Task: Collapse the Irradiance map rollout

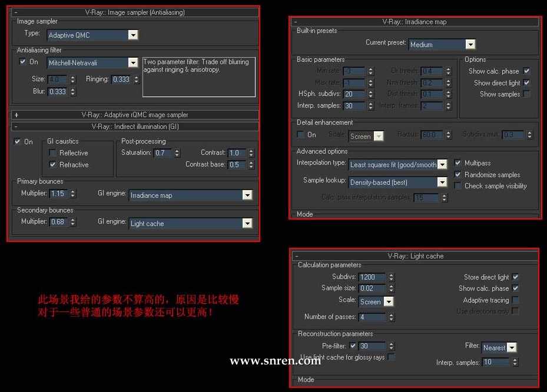Action: pos(296,22)
